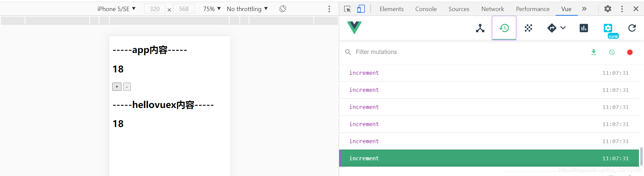Toggle the red recording button
This screenshot has height=176, width=644.
[x=630, y=52]
